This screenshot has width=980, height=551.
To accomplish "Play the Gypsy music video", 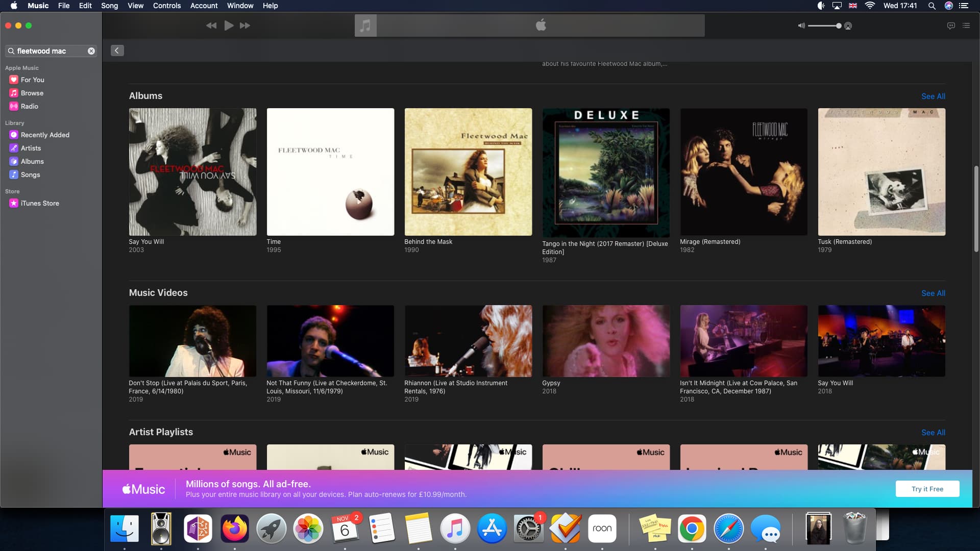I will pyautogui.click(x=606, y=341).
